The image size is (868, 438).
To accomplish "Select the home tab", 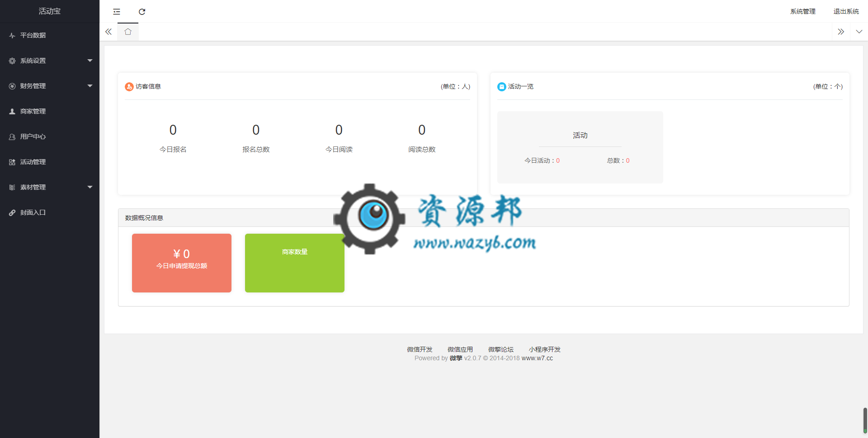I will tap(128, 32).
